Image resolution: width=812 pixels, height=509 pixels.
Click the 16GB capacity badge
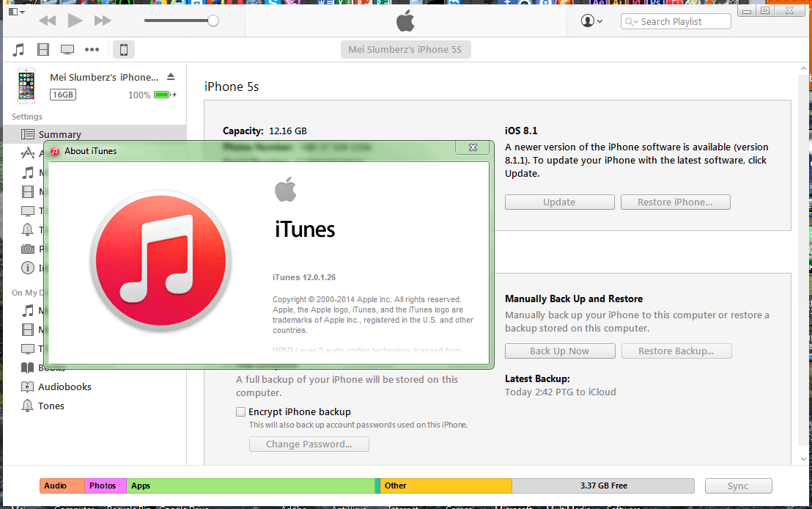tap(63, 95)
